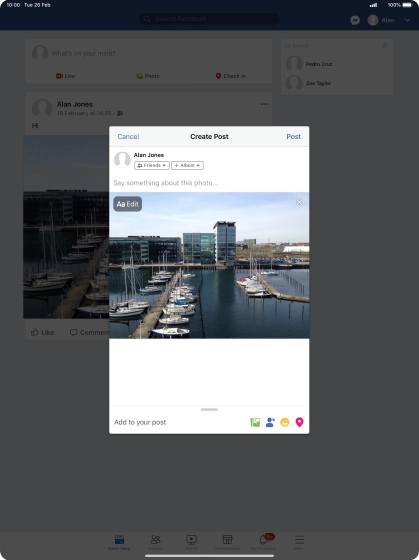The width and height of the screenshot is (419, 560).
Task: Focus the 'Say something about this photo' field
Action: [209, 183]
